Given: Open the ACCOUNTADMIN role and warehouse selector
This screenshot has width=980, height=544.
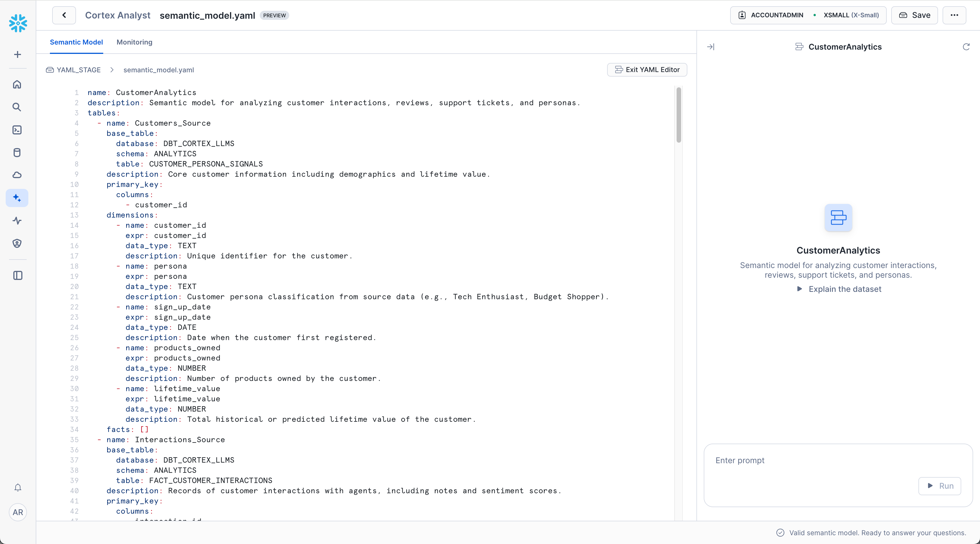Looking at the screenshot, I should click(808, 15).
